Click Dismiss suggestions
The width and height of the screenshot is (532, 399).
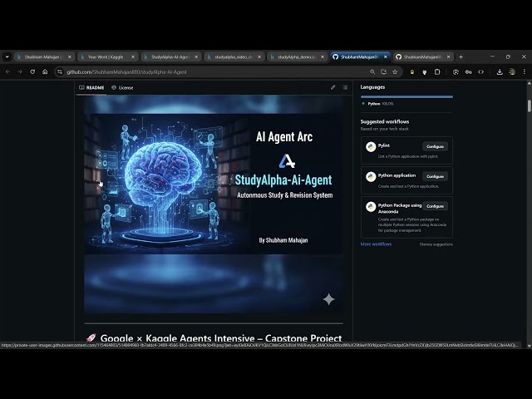tap(436, 244)
